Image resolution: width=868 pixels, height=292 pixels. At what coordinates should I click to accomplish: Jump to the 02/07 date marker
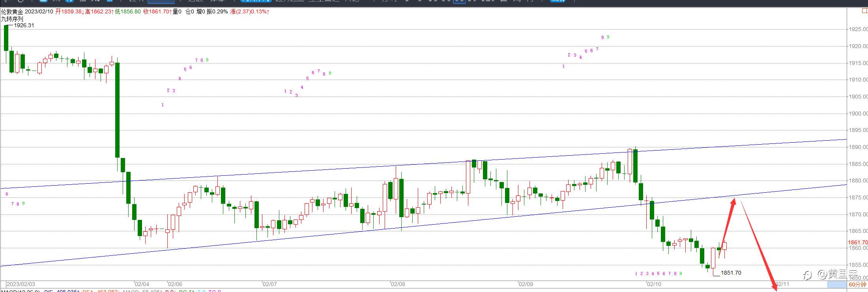270,284
